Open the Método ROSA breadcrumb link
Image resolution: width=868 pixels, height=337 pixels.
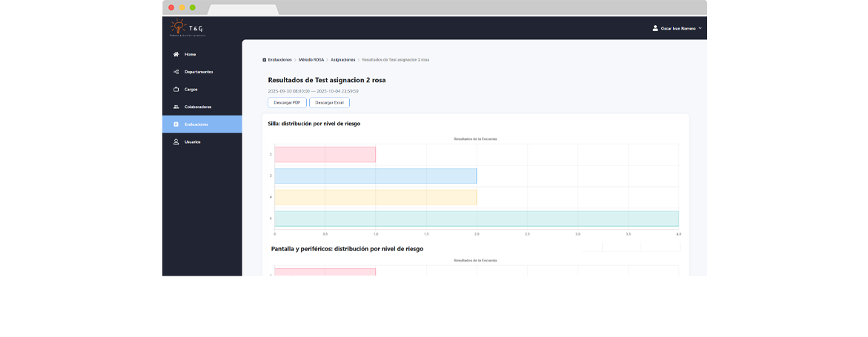311,59
